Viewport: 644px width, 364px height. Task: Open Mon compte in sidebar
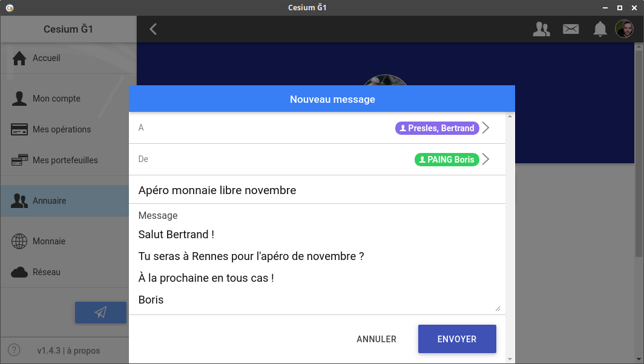tap(68, 99)
